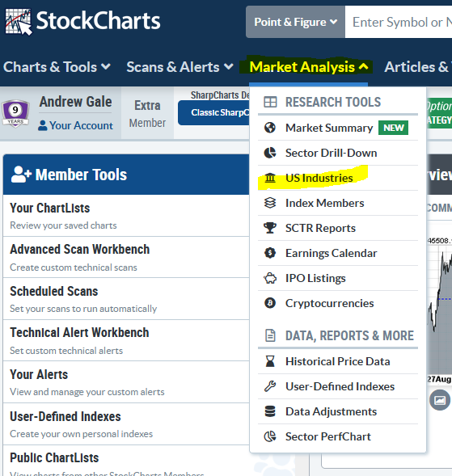Viewport: 452px width, 476px height.
Task: Click the bitcoin icon beside Cryptocurrencies
Action: point(270,303)
